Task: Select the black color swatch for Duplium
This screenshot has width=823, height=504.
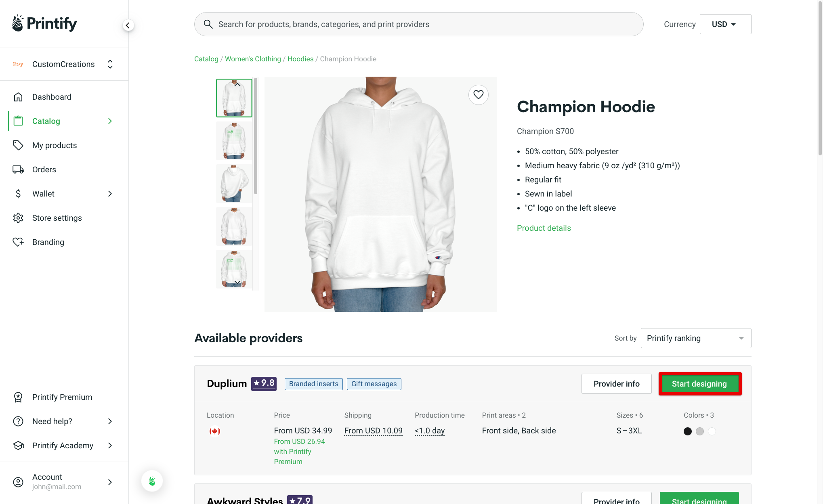Action: pyautogui.click(x=688, y=431)
